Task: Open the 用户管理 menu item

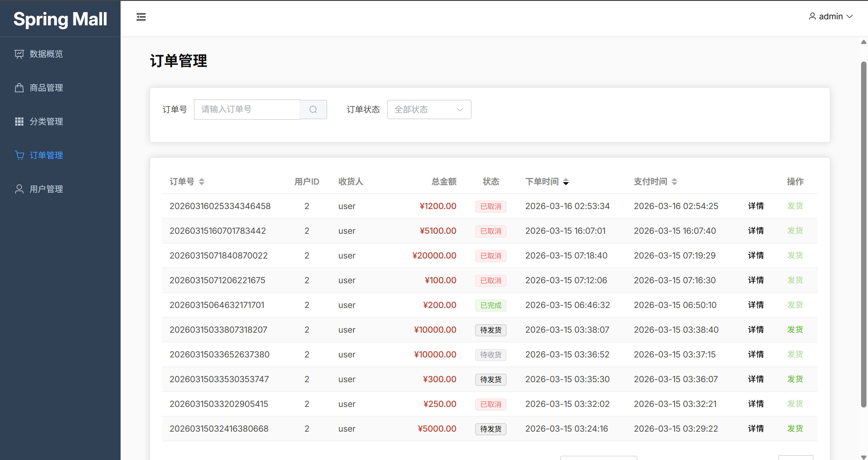Action: (46, 189)
